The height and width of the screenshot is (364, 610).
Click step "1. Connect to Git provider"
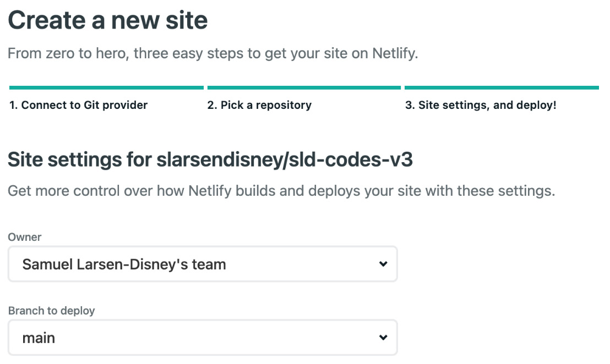pos(78,104)
